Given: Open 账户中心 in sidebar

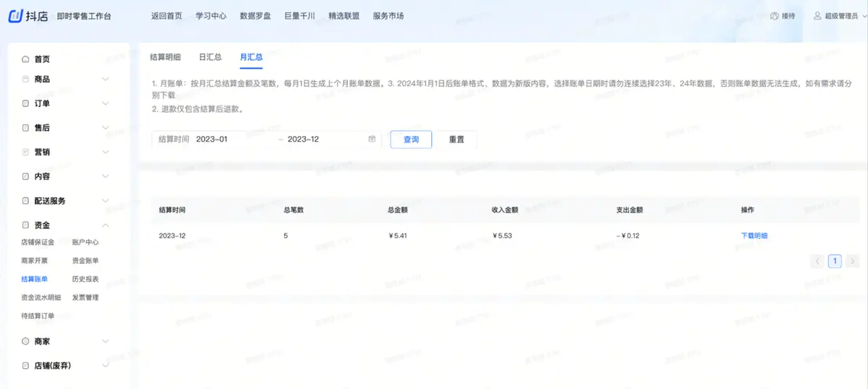Looking at the screenshot, I should [85, 242].
